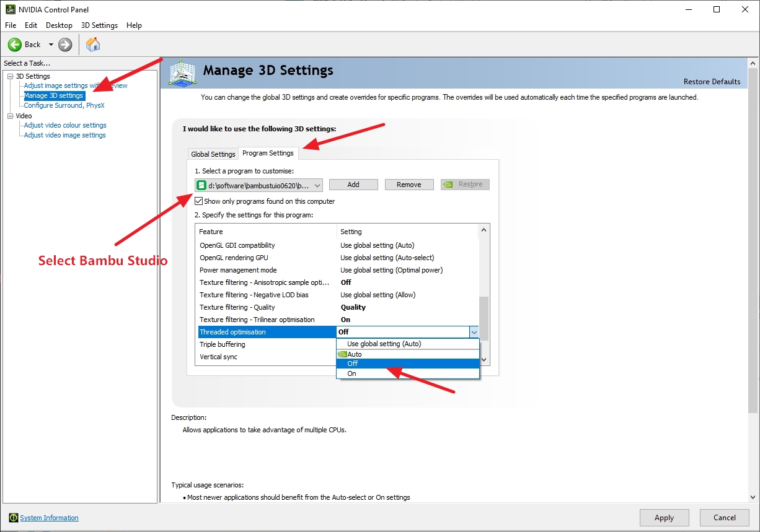Click the green Back arrow icon
760x532 pixels.
tap(15, 45)
